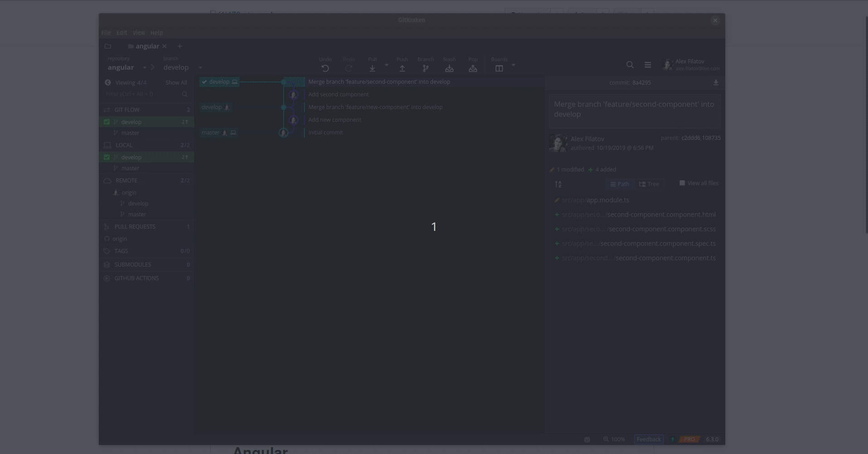The height and width of the screenshot is (454, 868).
Task: Open the branch develop dropdown
Action: 200,67
